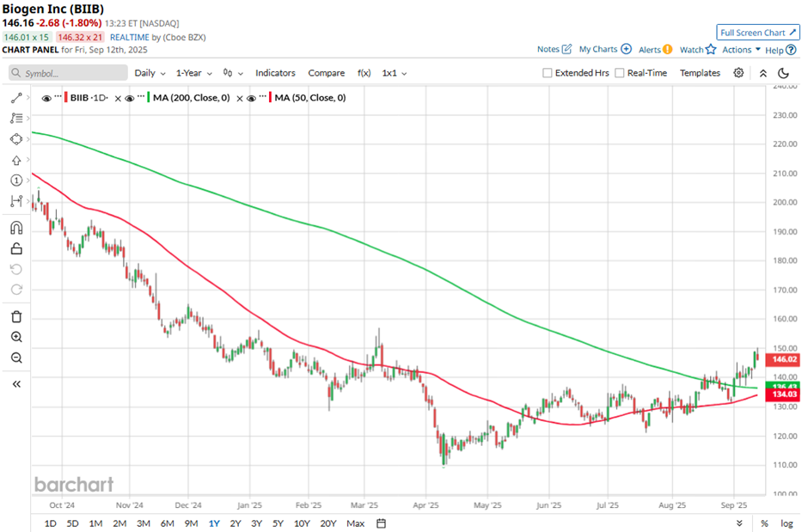
Task: Click the 134.03 MA 50 value label
Action: click(x=783, y=394)
